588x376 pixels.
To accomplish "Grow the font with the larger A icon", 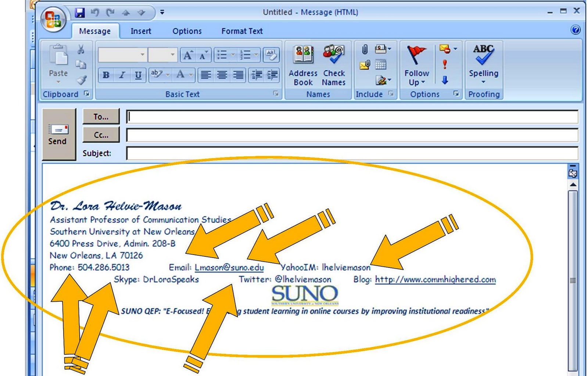I will point(188,55).
